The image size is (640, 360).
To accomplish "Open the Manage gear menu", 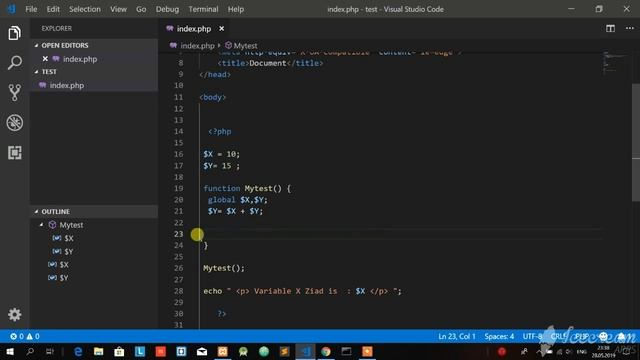I will pyautogui.click(x=15, y=314).
